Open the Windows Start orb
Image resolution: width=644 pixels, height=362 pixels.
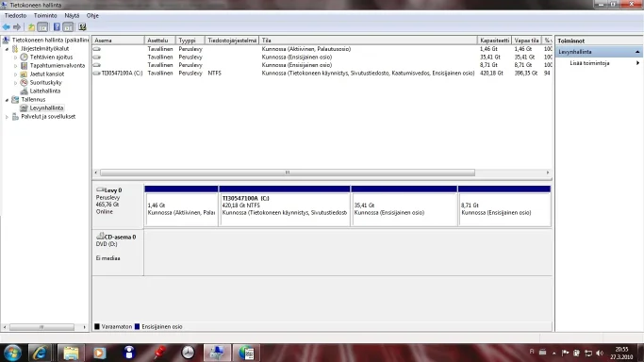(x=12, y=353)
